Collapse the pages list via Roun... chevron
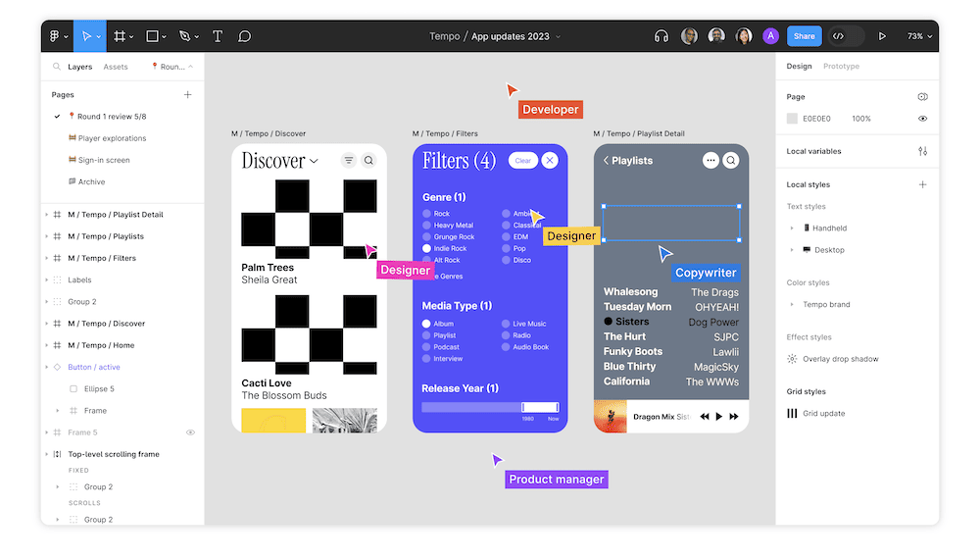The height and width of the screenshot is (559, 980). click(x=191, y=67)
